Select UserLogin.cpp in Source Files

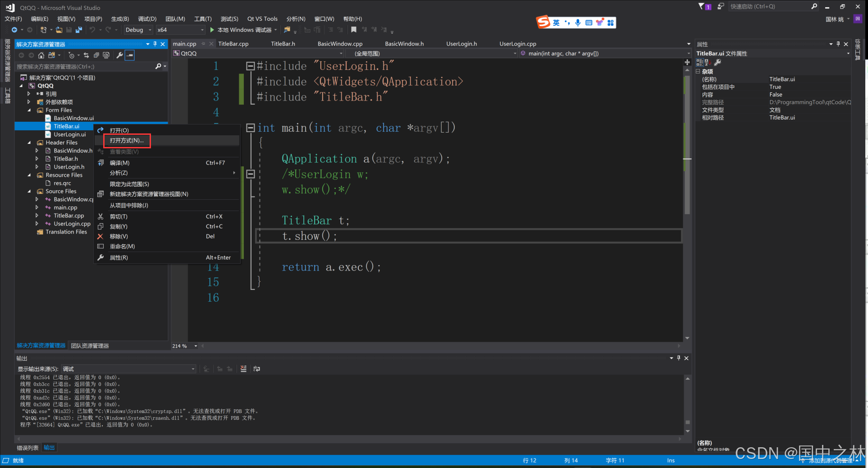click(x=72, y=224)
